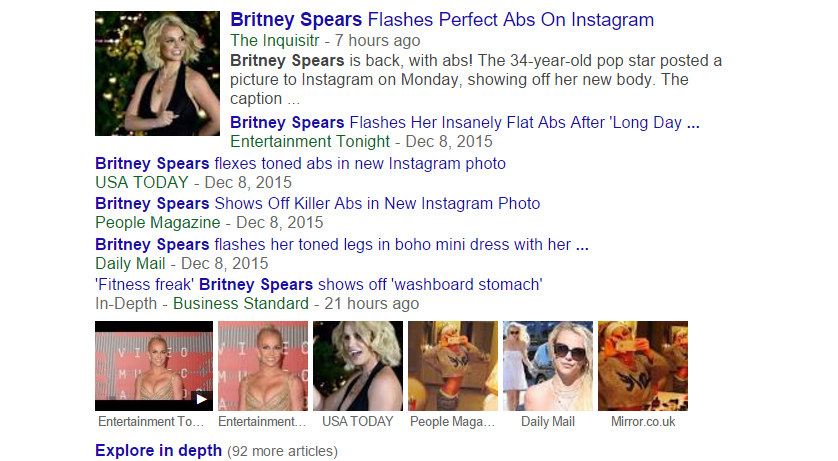Open the Mirror.co.uk thumbnail image
This screenshot has width=838, height=461.
pos(643,366)
